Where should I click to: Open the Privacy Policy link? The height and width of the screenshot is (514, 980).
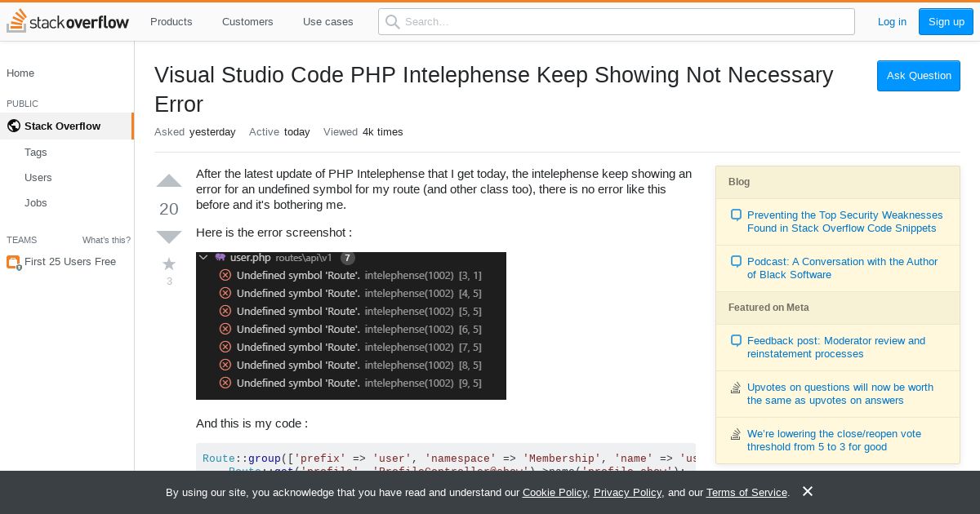coord(627,493)
